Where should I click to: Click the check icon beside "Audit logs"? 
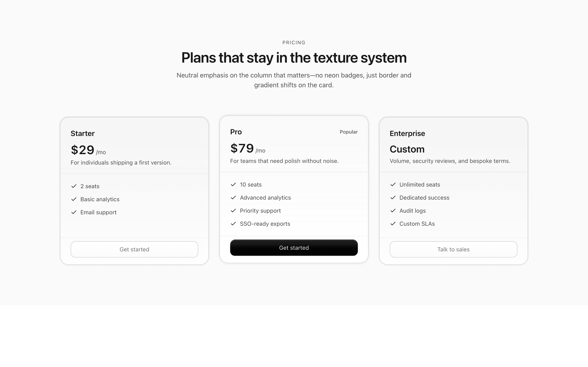[393, 211]
